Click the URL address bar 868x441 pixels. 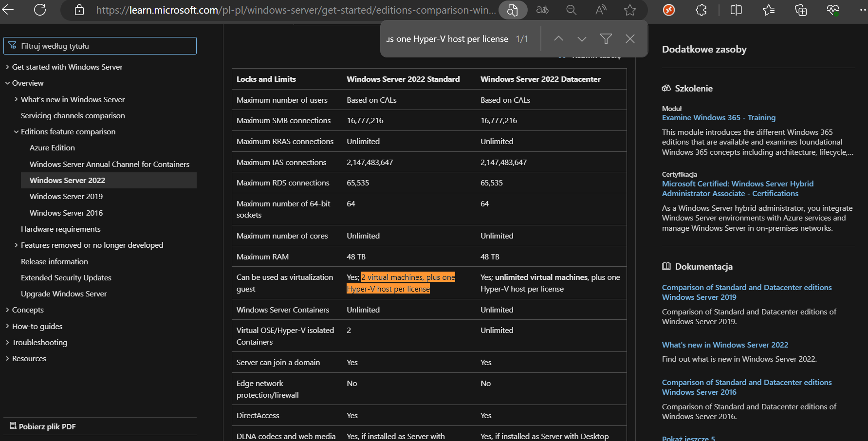296,10
